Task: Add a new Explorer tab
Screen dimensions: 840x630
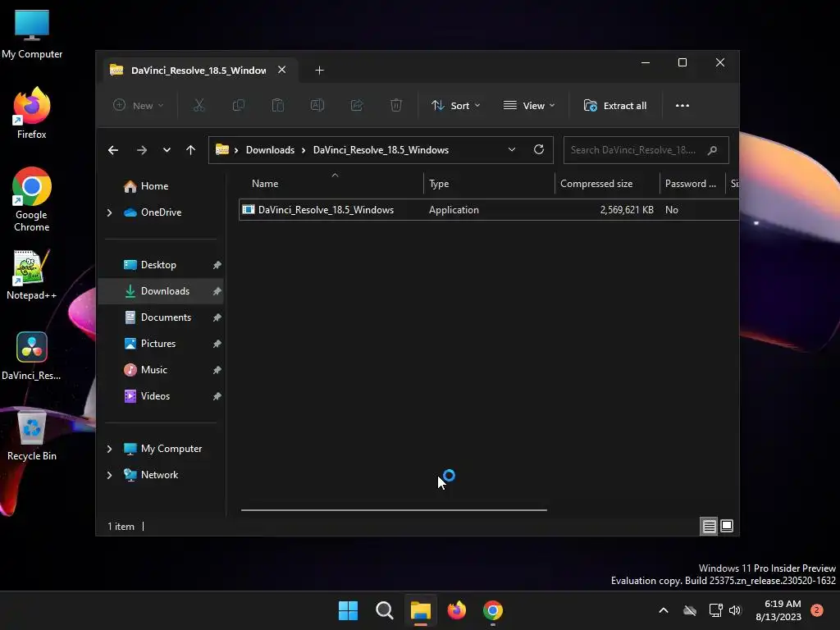Action: pyautogui.click(x=319, y=71)
